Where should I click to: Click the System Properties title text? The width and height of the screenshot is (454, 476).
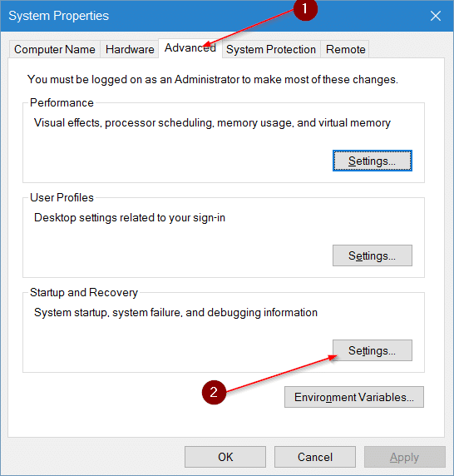pyautogui.click(x=58, y=16)
